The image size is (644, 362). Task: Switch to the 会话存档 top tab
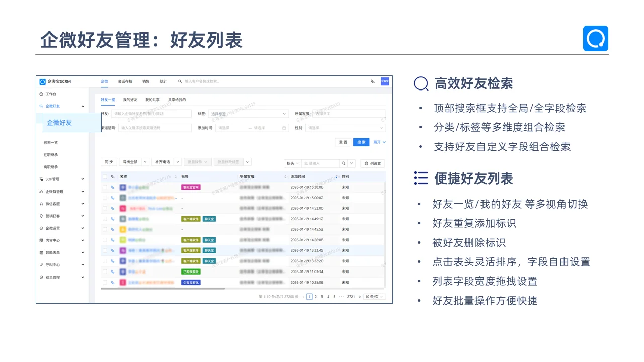click(125, 81)
